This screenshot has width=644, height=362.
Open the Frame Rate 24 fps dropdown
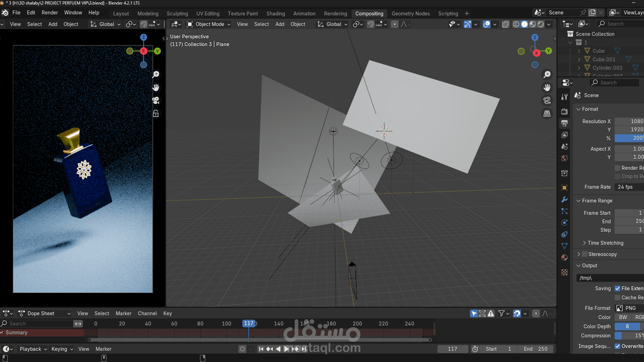(629, 187)
